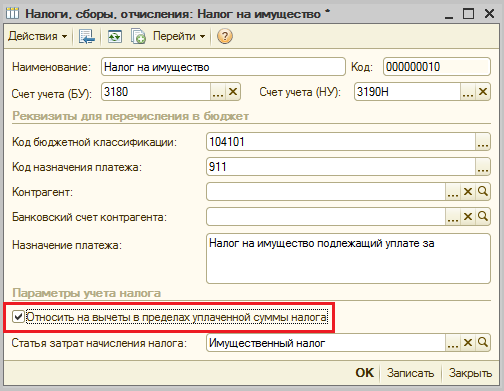Click the copy document with plus icon
This screenshot has width=504, height=391.
pos(138,36)
